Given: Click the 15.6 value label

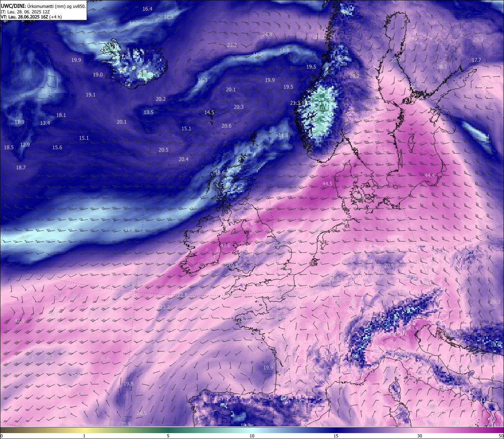Looking at the screenshot, I should 57,147.
